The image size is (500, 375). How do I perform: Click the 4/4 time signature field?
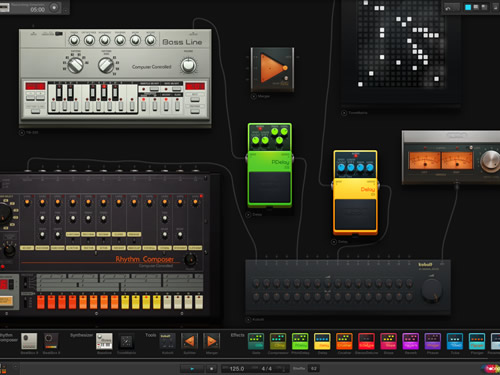tap(266, 369)
